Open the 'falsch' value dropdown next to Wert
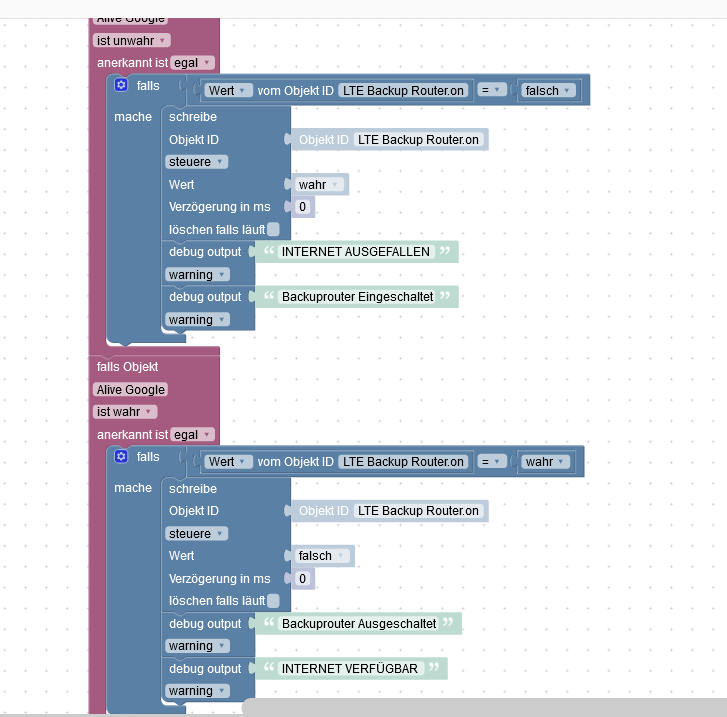This screenshot has width=727, height=717. coord(322,556)
